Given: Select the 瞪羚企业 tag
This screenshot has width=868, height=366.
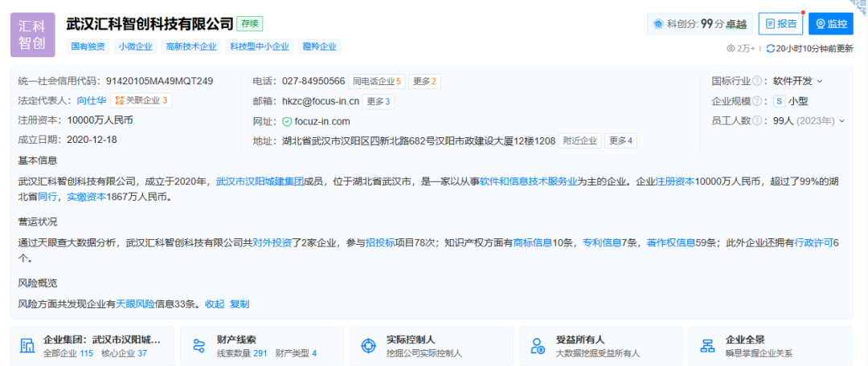Looking at the screenshot, I should pyautogui.click(x=319, y=47).
